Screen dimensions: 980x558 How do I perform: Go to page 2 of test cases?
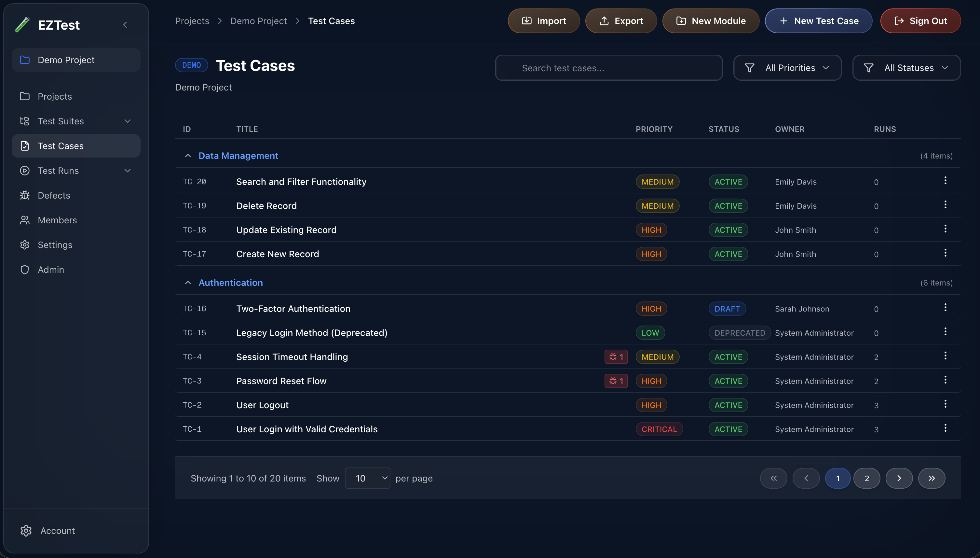[x=867, y=478]
